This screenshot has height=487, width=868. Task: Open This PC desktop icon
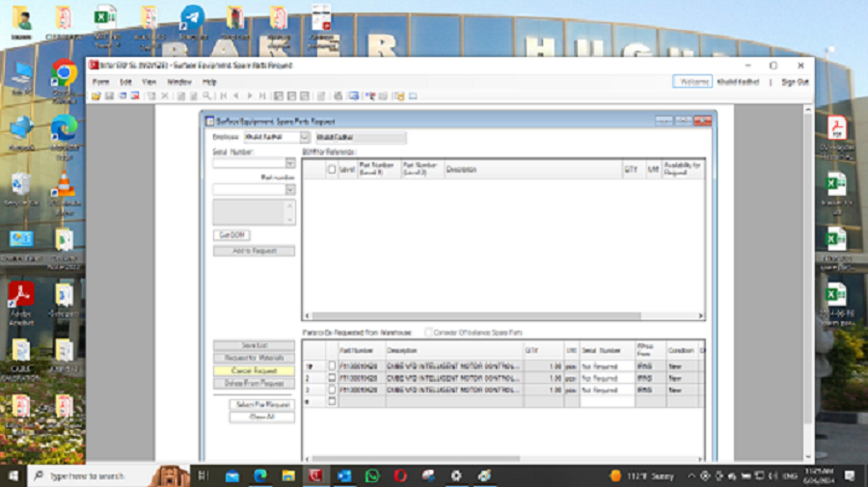(x=21, y=78)
